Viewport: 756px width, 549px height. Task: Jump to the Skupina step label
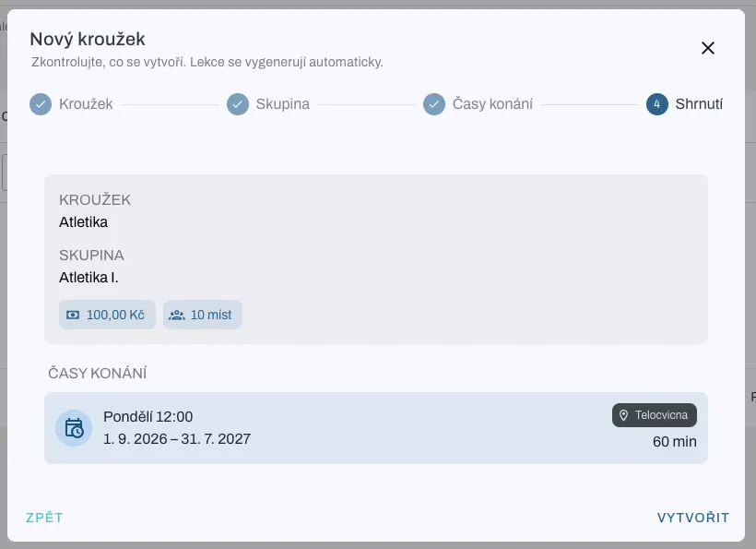click(282, 103)
